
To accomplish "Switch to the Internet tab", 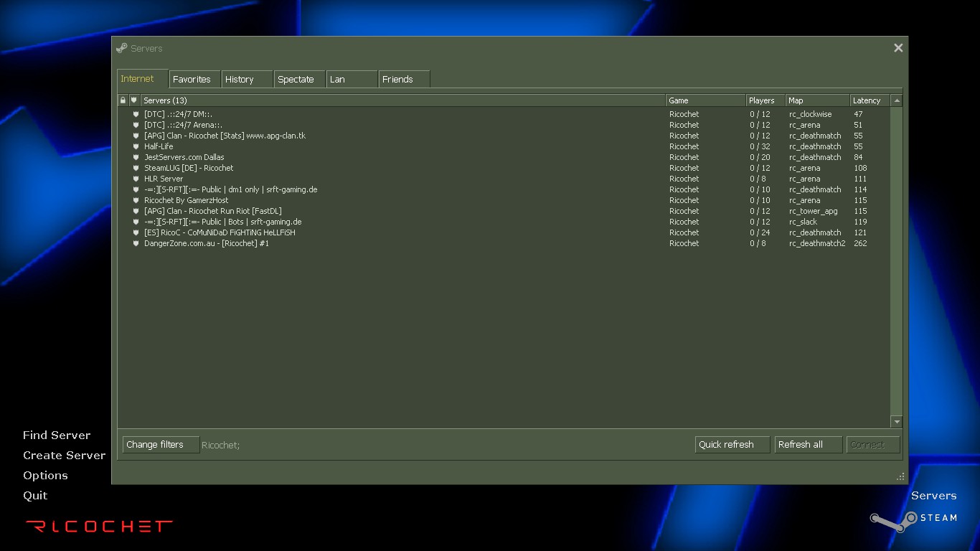I will (x=142, y=79).
